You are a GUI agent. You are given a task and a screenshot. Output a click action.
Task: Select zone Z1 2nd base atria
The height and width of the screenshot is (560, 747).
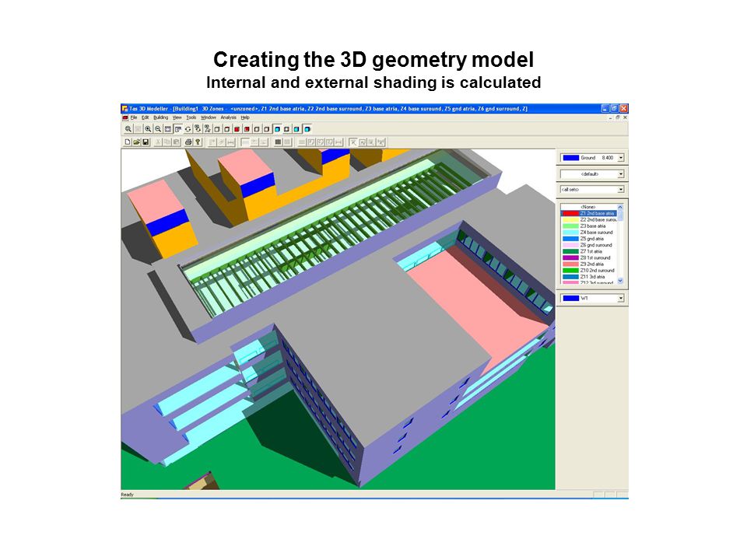tap(588, 213)
